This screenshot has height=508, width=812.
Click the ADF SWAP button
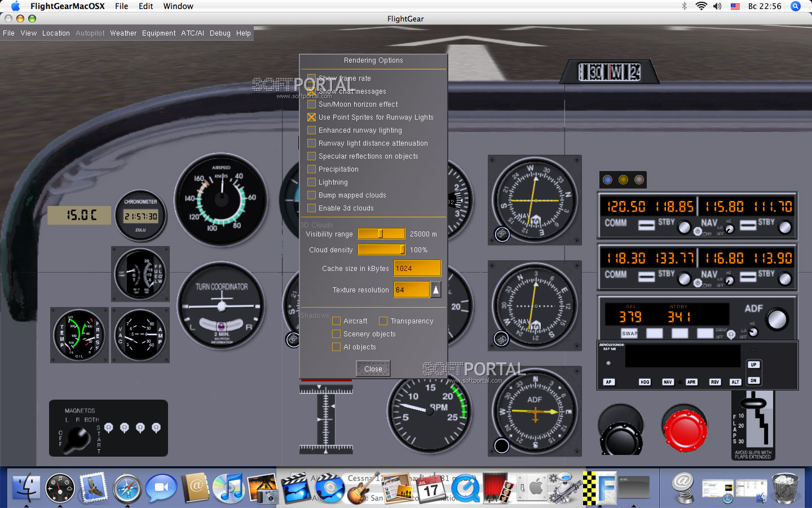click(x=630, y=334)
